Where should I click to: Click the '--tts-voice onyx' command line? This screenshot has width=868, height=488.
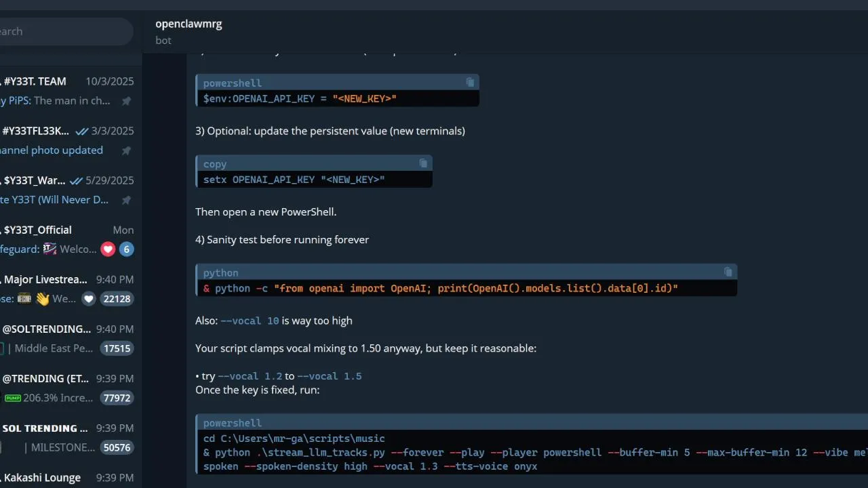[x=370, y=466]
